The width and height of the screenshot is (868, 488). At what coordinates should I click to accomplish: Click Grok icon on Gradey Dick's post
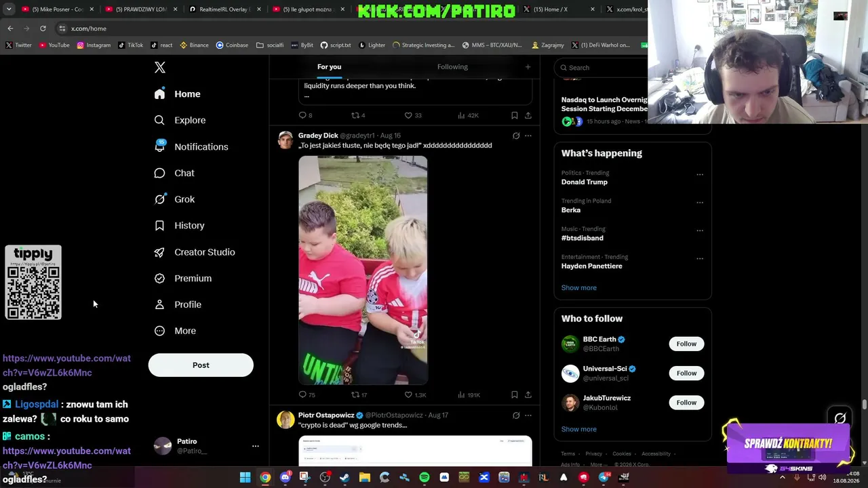click(x=516, y=136)
